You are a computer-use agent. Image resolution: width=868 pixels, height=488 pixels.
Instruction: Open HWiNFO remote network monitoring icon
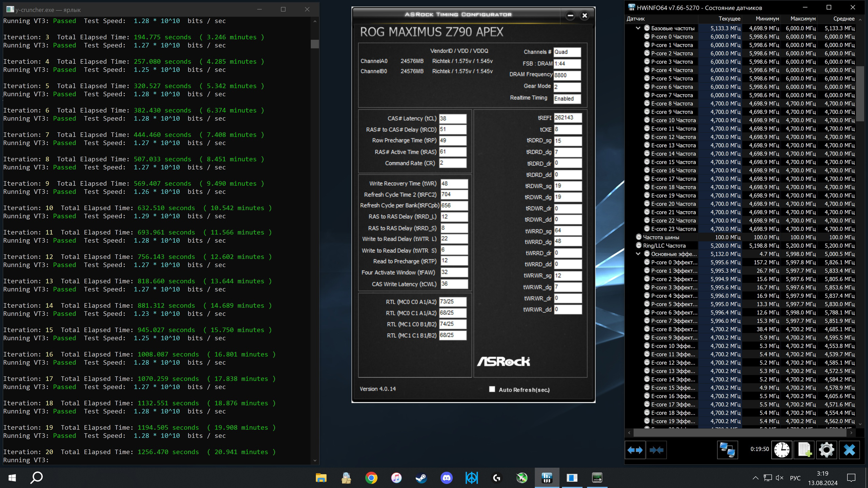coord(727,450)
